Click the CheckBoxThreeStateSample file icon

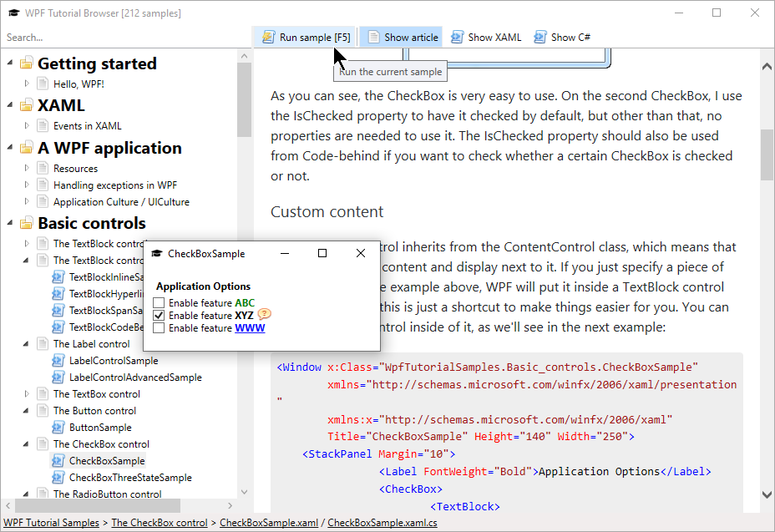(x=58, y=478)
